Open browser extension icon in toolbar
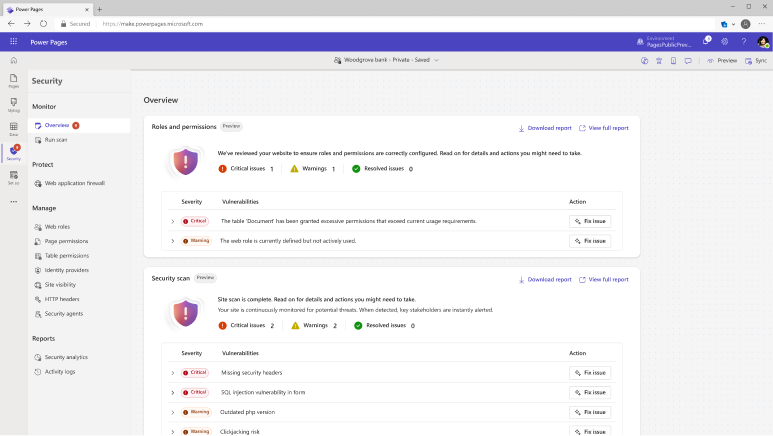This screenshot has width=773, height=436. click(724, 24)
